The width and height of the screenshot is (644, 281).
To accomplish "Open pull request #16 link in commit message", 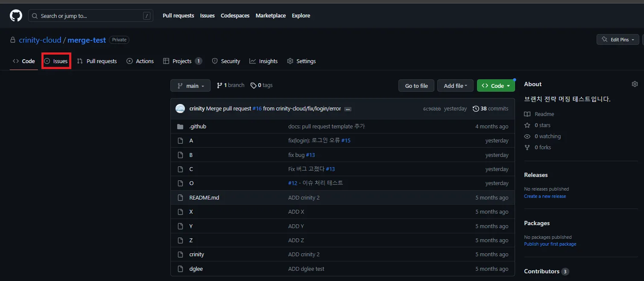I will pyautogui.click(x=257, y=109).
